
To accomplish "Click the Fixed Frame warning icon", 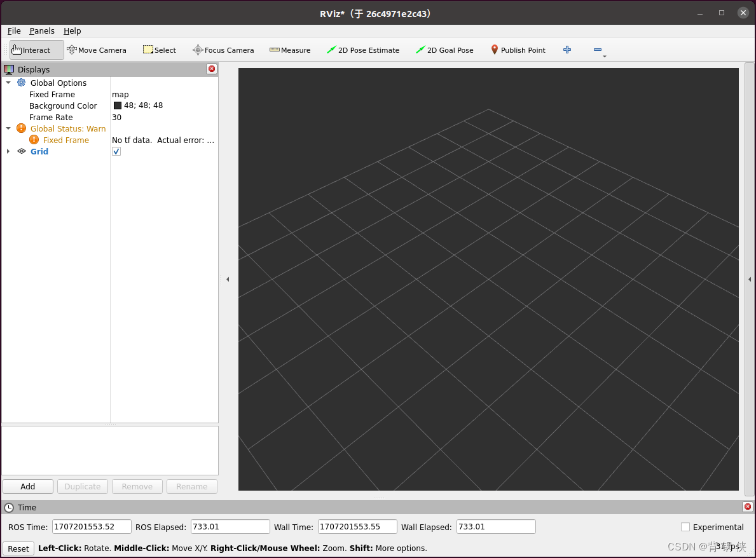I will pos(34,140).
